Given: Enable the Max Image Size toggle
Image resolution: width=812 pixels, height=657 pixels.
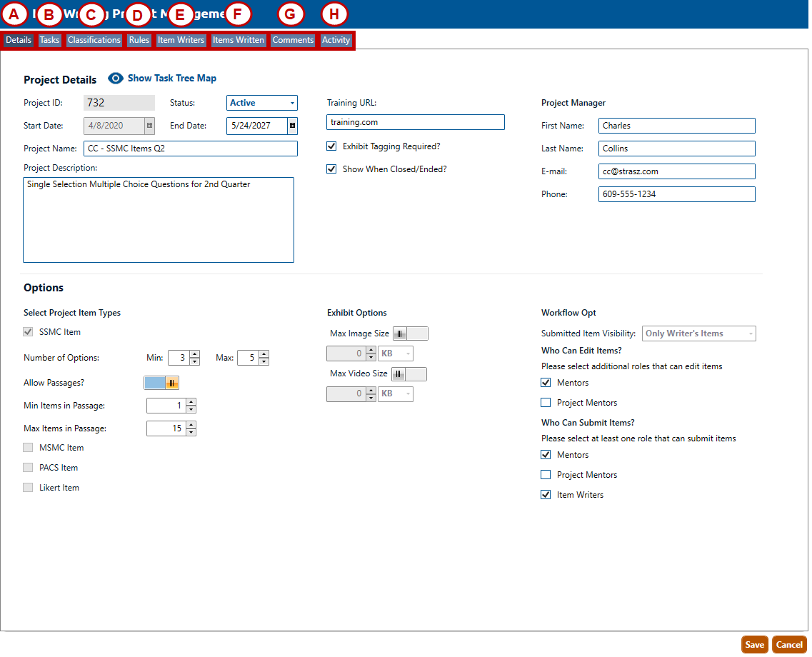Looking at the screenshot, I should click(x=410, y=333).
